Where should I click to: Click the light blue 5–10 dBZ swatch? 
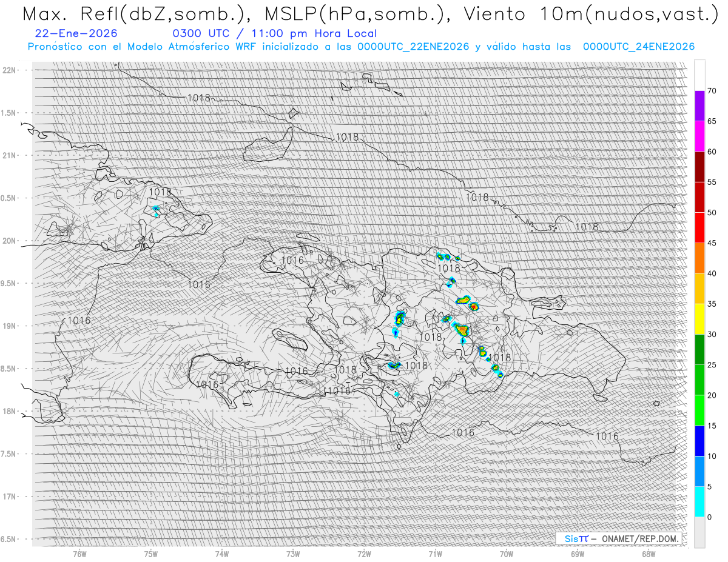pyautogui.click(x=699, y=471)
